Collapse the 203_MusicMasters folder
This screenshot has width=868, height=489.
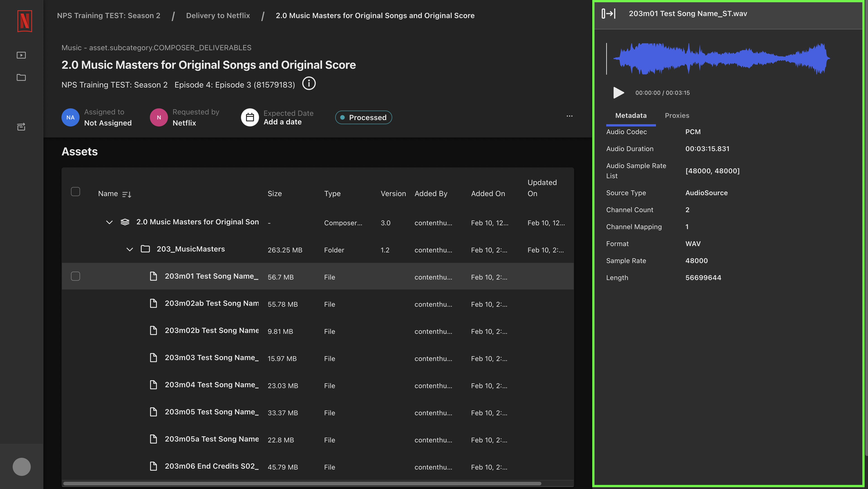click(130, 249)
